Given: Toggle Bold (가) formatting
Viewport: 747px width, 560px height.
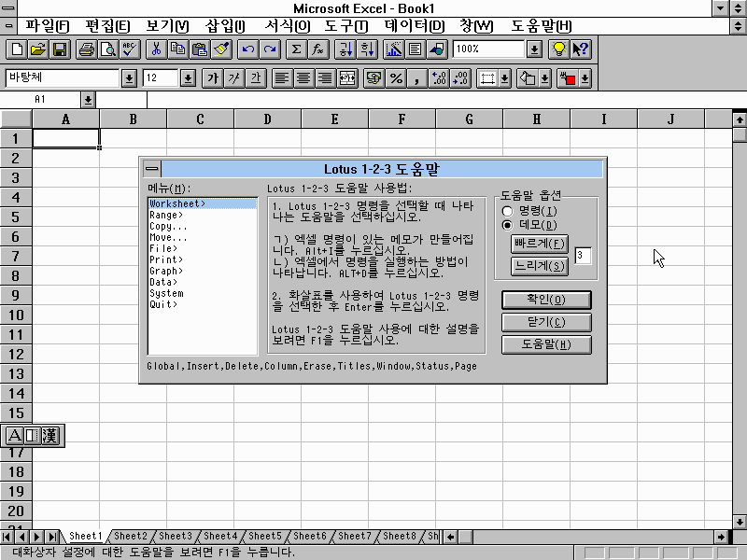Looking at the screenshot, I should tap(213, 78).
